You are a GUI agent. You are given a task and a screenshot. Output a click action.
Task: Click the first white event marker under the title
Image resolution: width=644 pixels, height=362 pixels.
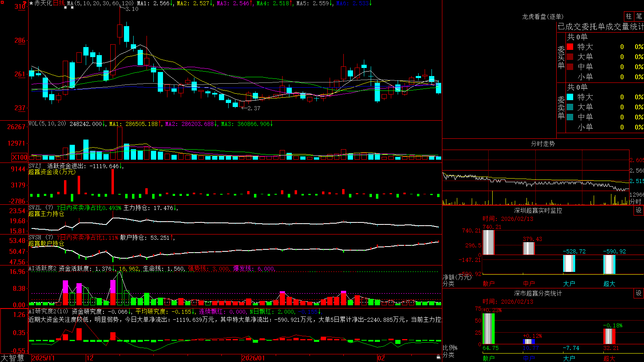[x=66, y=8]
